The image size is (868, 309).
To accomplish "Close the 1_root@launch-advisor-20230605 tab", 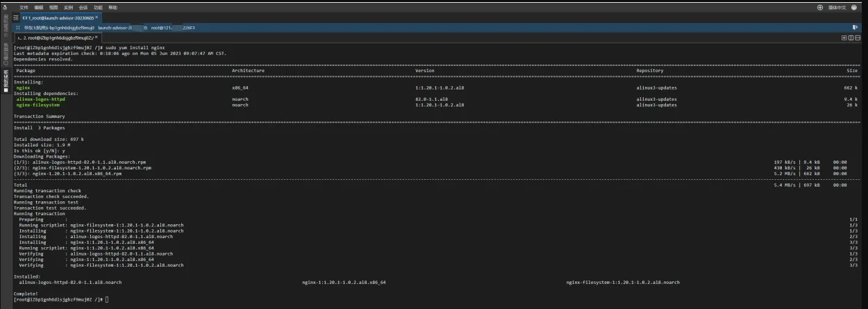I will point(97,17).
